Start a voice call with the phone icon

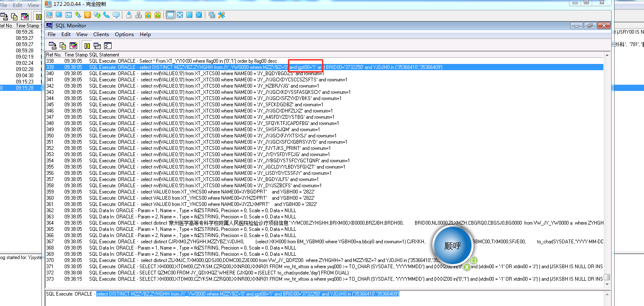[107, 15]
